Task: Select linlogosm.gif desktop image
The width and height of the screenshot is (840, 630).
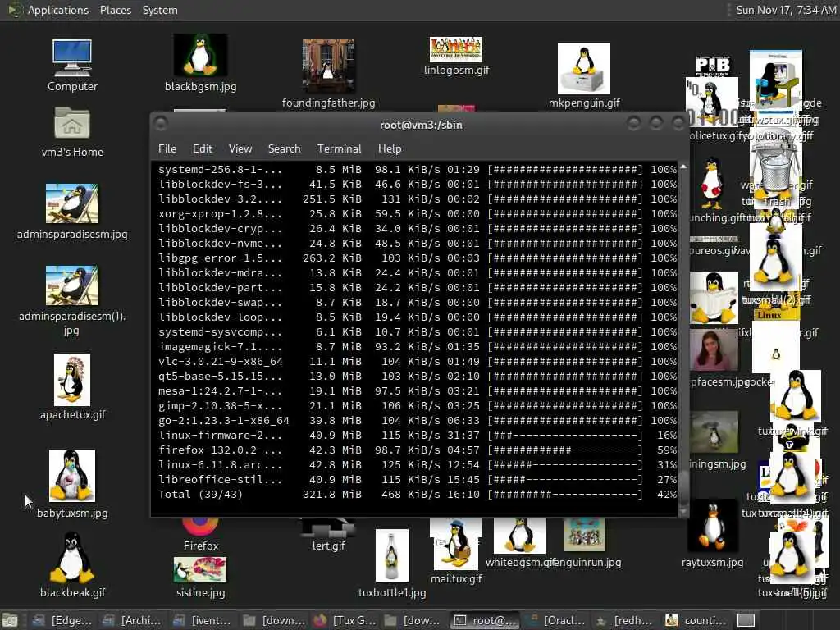Action: point(456,57)
